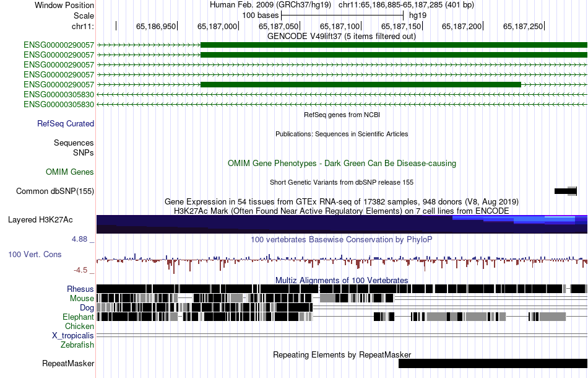
Task: Open the H3K27Ac Mark ENCODE title
Action: coord(342,211)
